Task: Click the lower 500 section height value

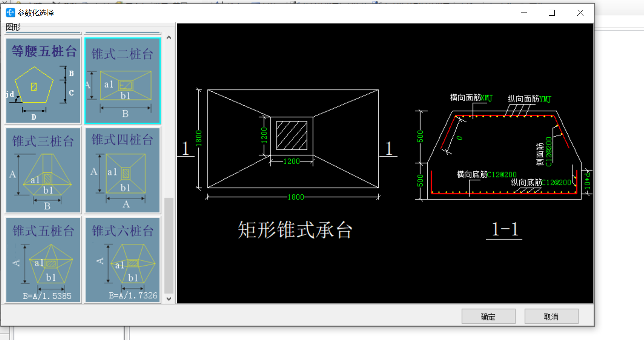Action: pos(420,181)
